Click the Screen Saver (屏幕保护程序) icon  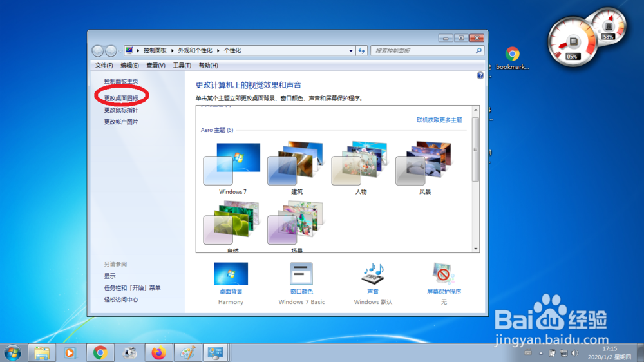[x=443, y=274]
